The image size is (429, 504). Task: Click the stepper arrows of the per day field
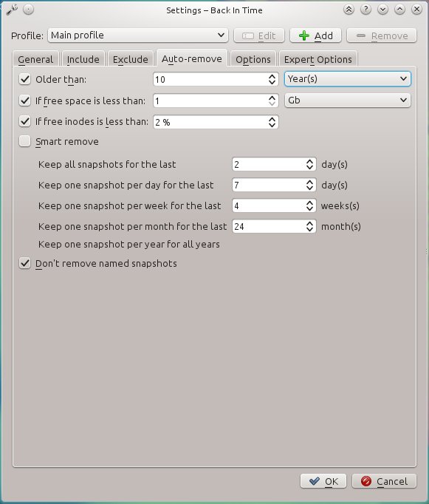click(x=309, y=185)
